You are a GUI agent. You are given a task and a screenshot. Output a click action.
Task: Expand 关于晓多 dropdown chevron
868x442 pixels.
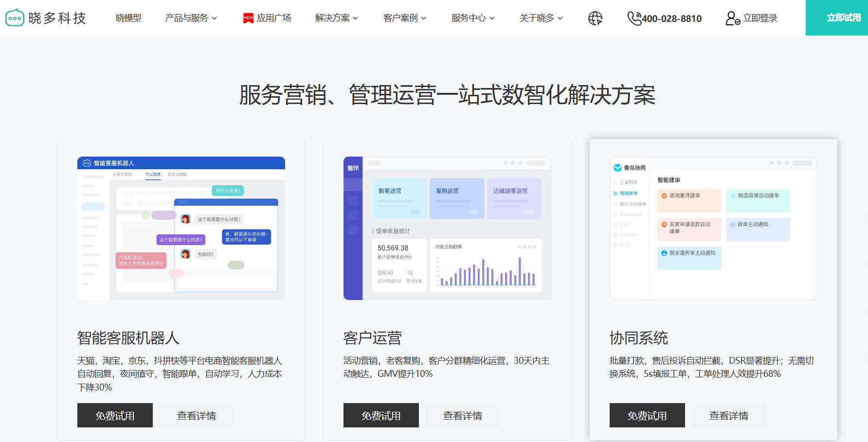coord(560,18)
